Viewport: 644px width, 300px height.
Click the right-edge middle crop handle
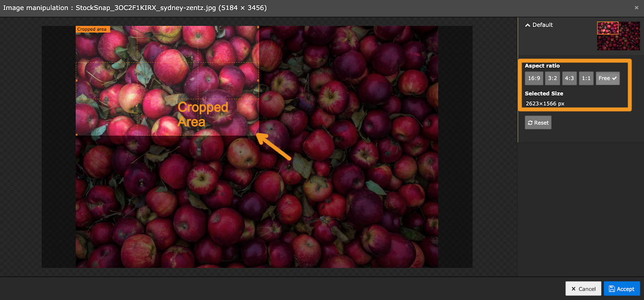click(x=259, y=81)
